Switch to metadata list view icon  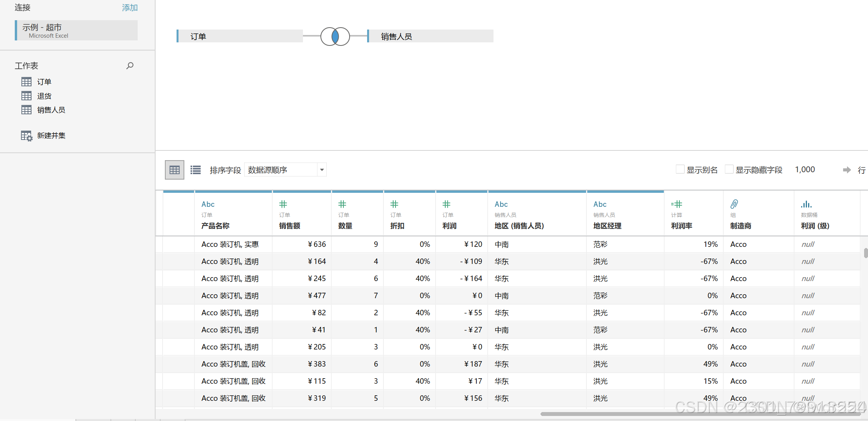tap(196, 170)
